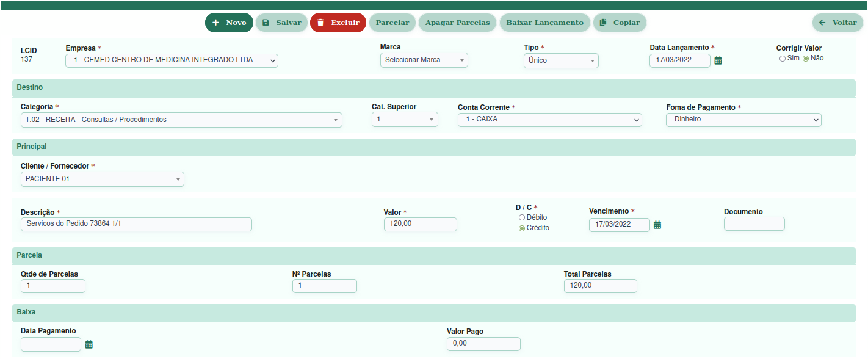
Task: Save the entry with the Salvar button
Action: pos(281,23)
